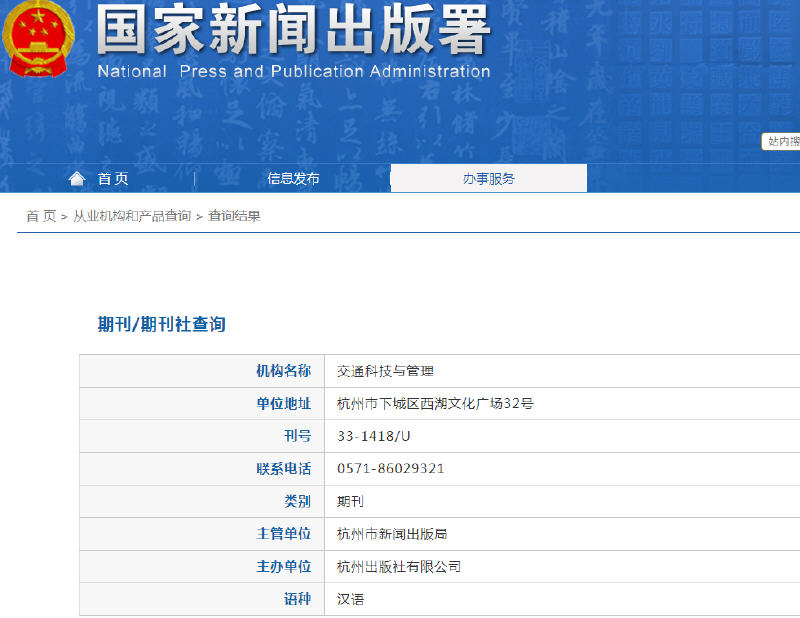This screenshot has width=800, height=618.
Task: Select the 主管单位 row label
Action: (284, 534)
